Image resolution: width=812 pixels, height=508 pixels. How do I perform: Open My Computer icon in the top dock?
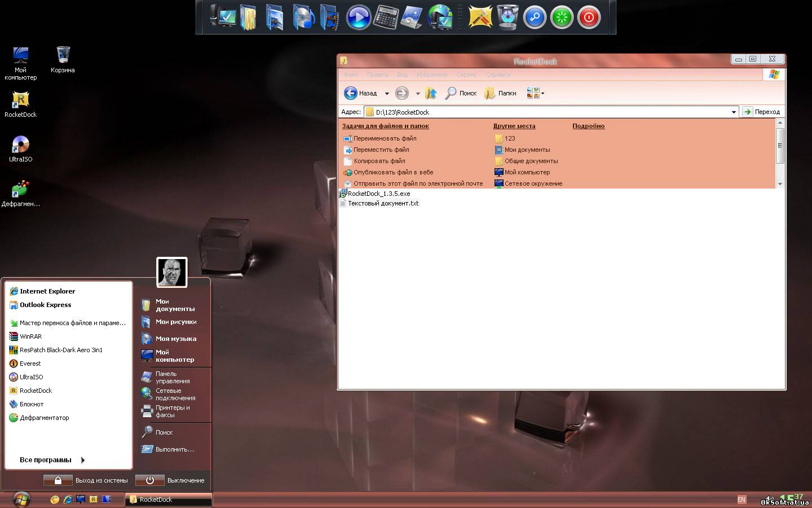(x=223, y=16)
